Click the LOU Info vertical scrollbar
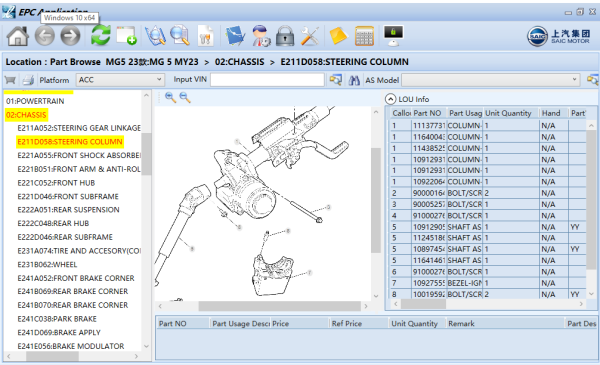Viewport: 600px width, 365px height. (591, 199)
